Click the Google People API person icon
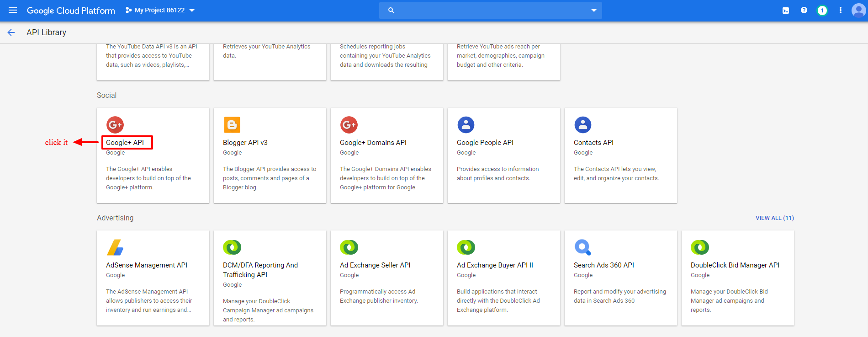Screen dimensions: 868x337 coord(466,125)
